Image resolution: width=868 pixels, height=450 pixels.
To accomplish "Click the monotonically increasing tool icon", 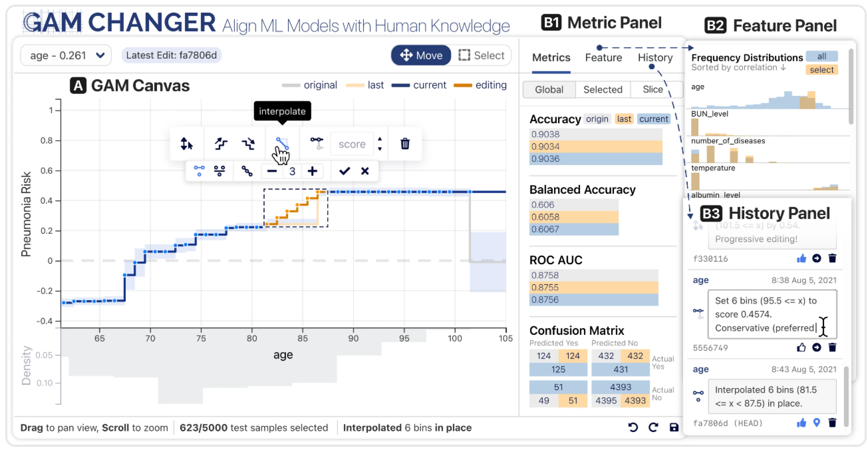I will (220, 144).
